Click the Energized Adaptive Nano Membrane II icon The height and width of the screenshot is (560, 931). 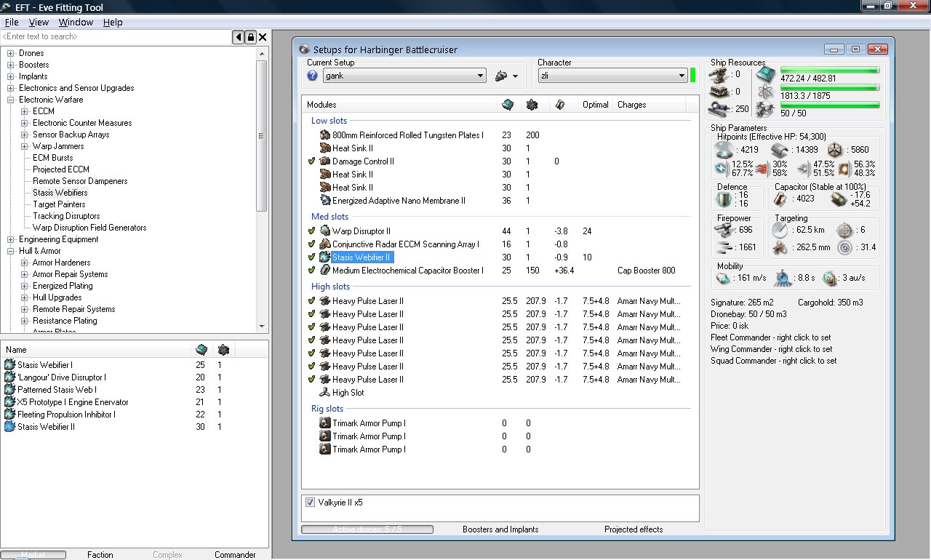[325, 201]
